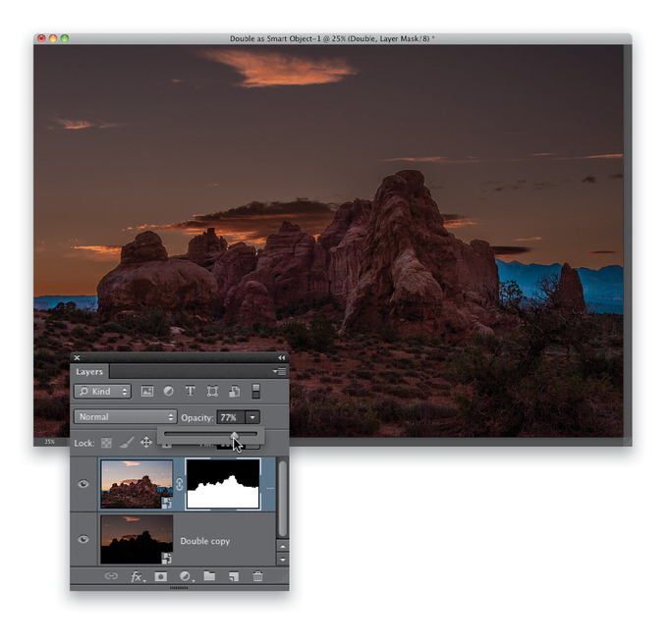668x644 pixels.
Task: Filter layers by shape layer icon
Action: [212, 391]
